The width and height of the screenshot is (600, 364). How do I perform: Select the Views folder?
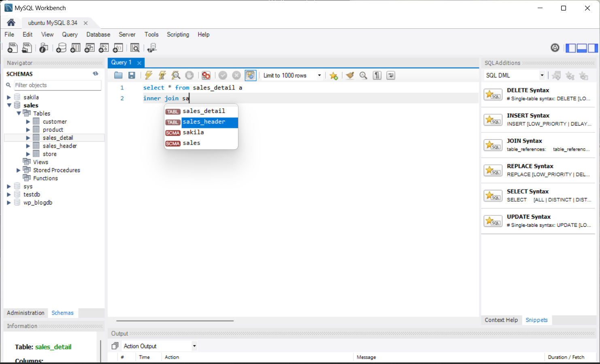(x=40, y=162)
